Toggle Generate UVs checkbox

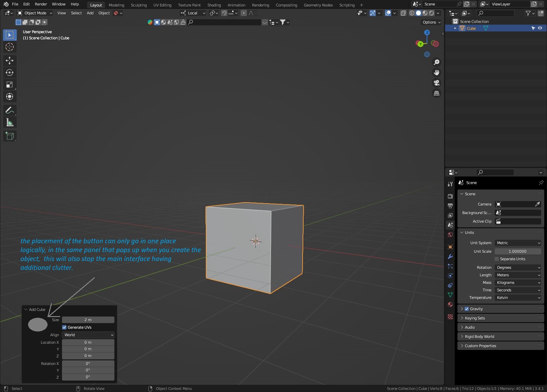click(x=64, y=327)
